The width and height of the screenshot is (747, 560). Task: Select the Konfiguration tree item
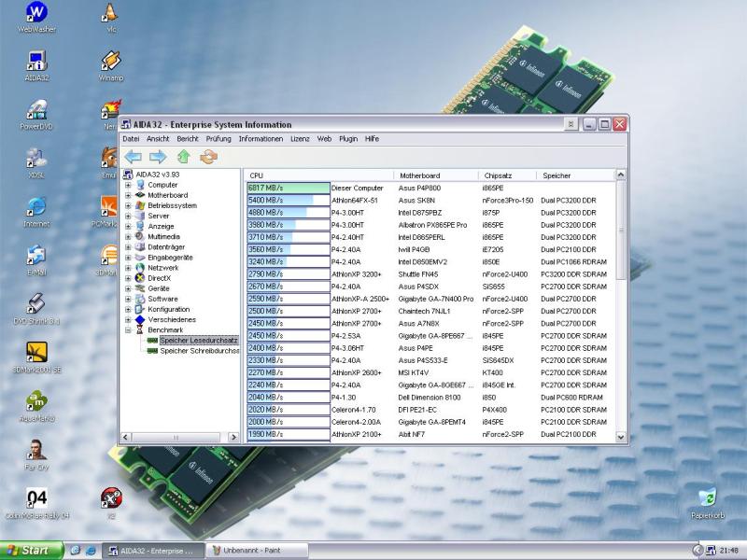click(169, 310)
